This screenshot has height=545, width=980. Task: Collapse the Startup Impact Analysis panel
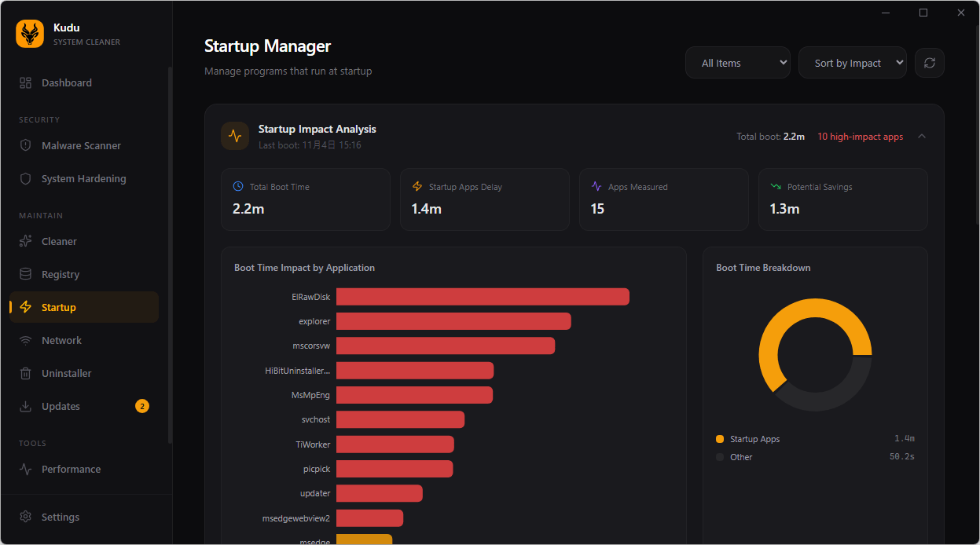(x=922, y=137)
